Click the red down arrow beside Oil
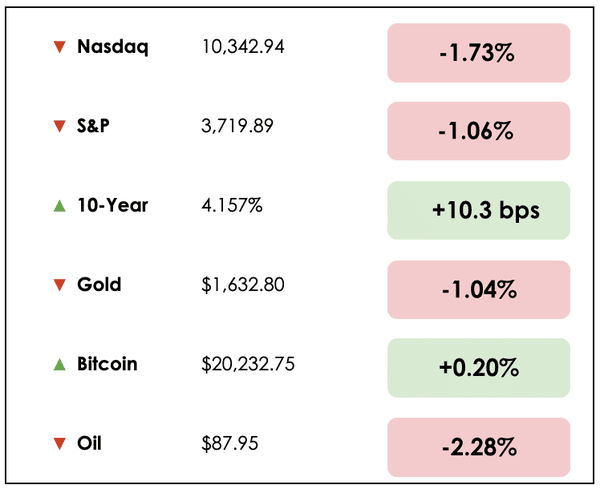Screen dimensions: 600x489 [59, 443]
